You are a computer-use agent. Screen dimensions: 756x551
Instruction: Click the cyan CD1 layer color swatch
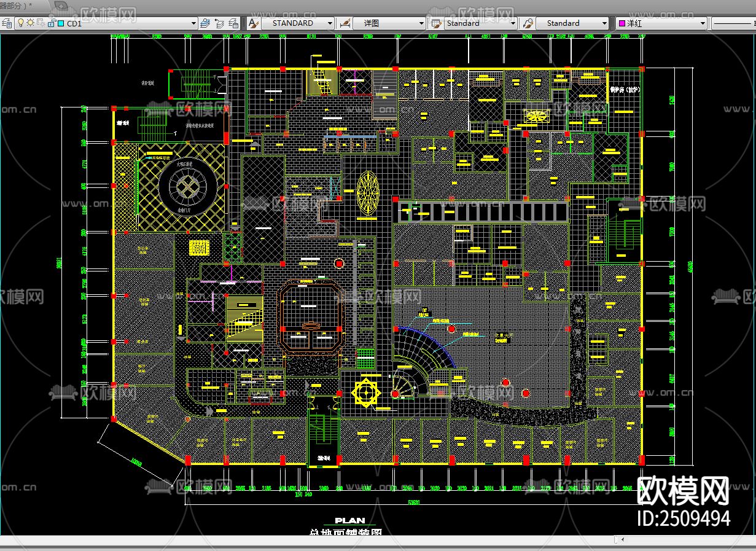point(60,23)
